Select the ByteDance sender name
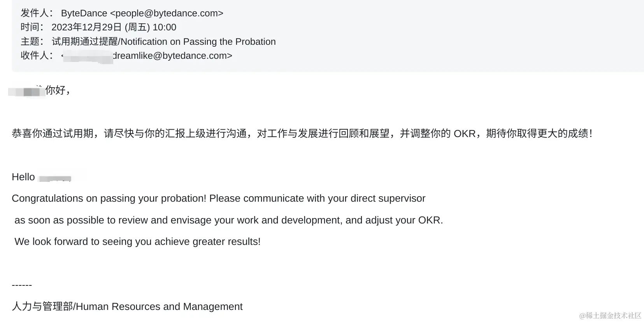Image resolution: width=644 pixels, height=322 pixels. 84,13
